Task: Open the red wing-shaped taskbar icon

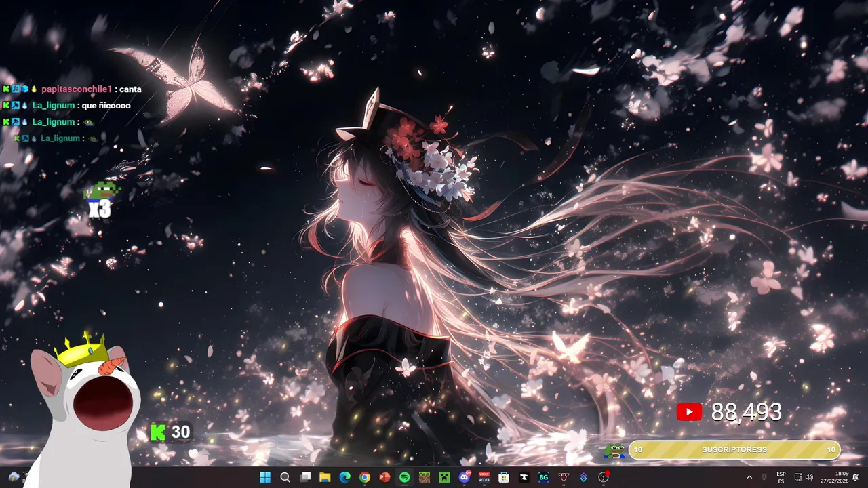Action: click(x=564, y=477)
